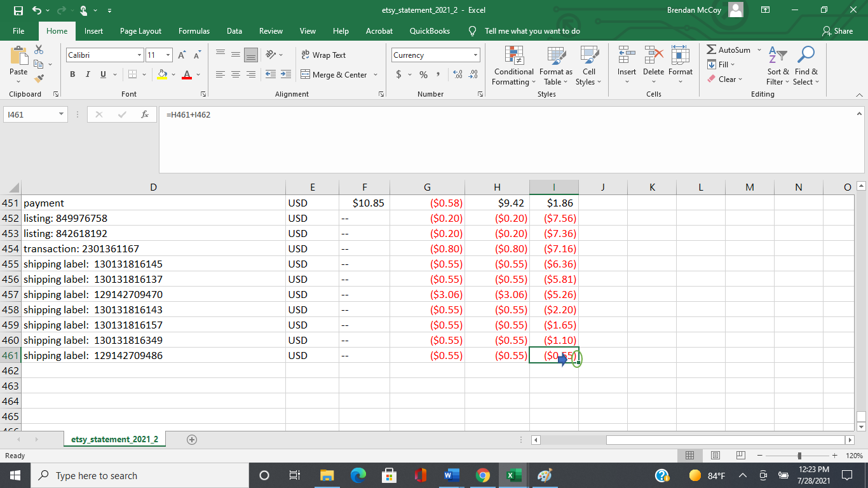
Task: Decrease the font size
Action: (x=197, y=55)
